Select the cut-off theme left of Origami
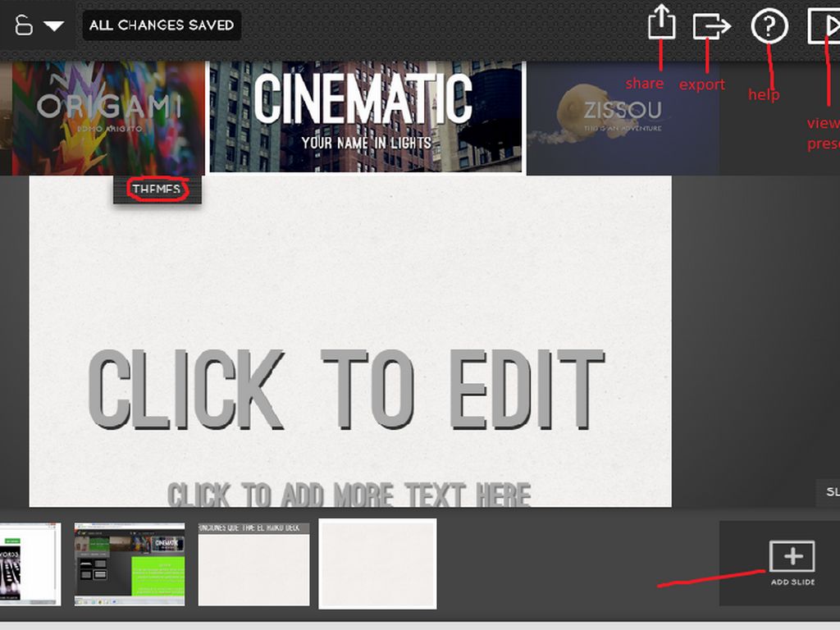Image resolution: width=840 pixels, height=630 pixels. pyautogui.click(x=5, y=116)
